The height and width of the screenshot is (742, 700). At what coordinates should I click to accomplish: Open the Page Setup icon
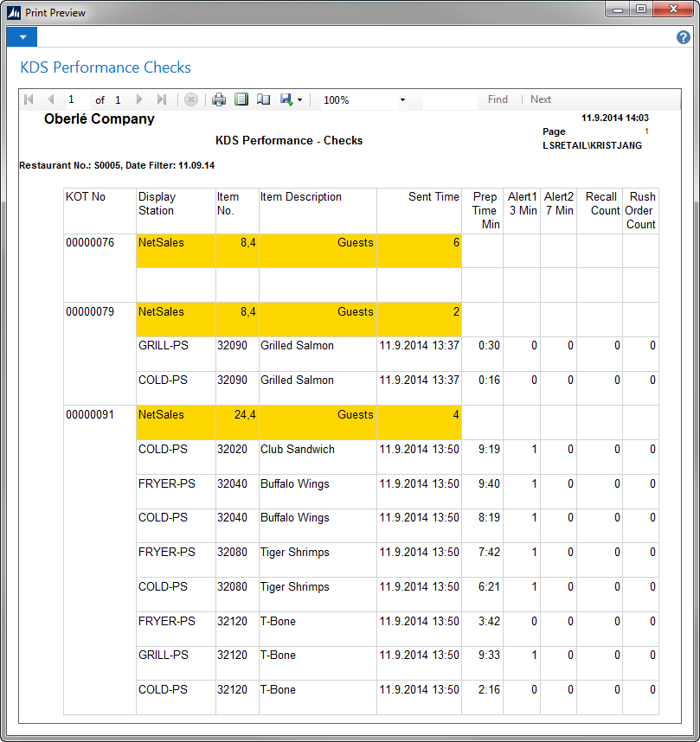264,99
